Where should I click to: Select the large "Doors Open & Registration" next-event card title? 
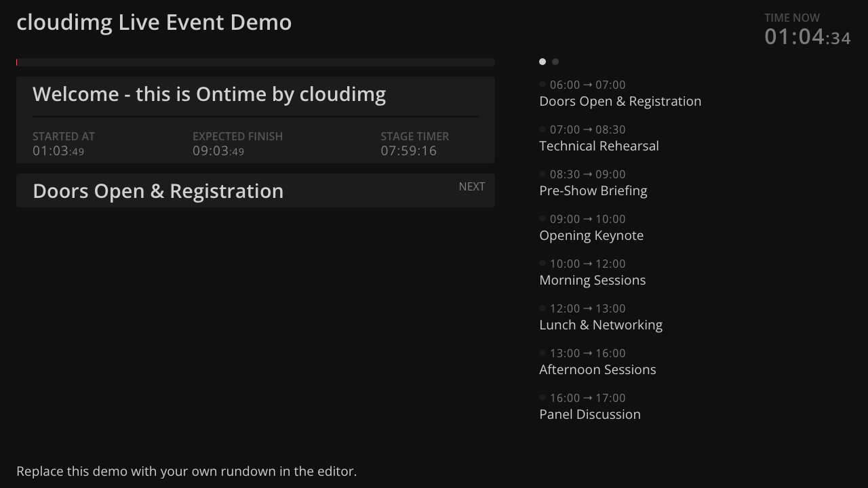(158, 191)
